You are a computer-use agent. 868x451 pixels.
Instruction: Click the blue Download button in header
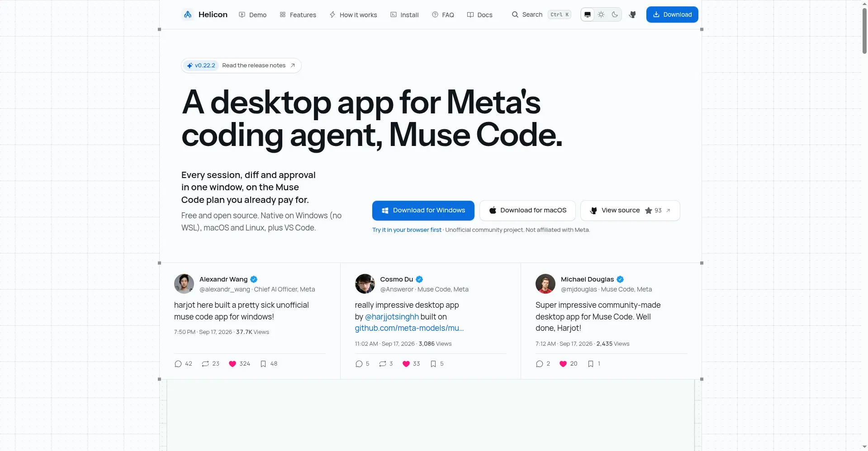672,14
